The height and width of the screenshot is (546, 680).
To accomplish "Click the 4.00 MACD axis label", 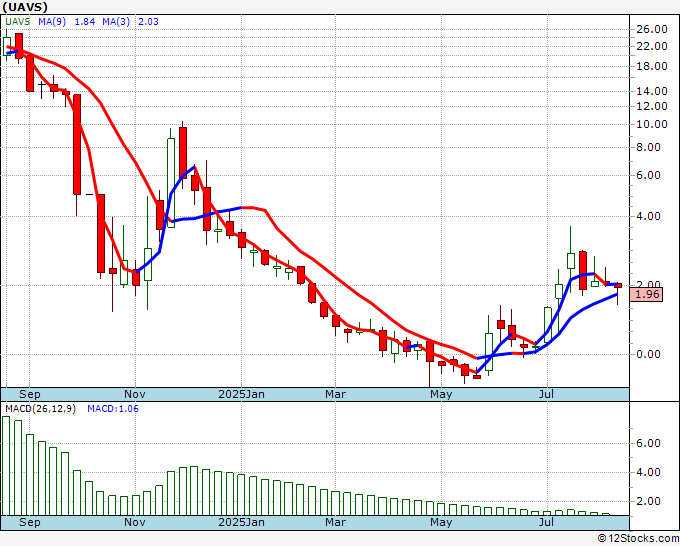I will click(x=648, y=473).
